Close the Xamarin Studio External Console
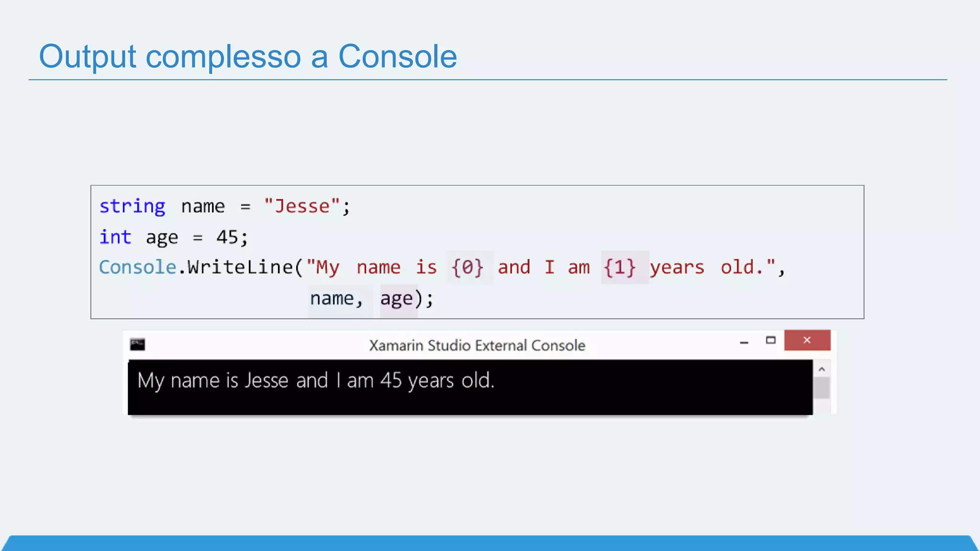This screenshot has width=980, height=551. pyautogui.click(x=807, y=340)
